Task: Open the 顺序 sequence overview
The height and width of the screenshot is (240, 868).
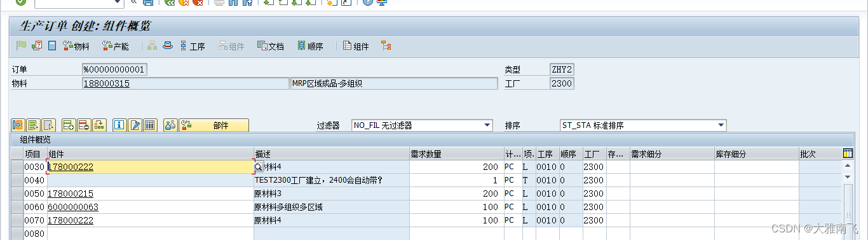Action: (310, 46)
